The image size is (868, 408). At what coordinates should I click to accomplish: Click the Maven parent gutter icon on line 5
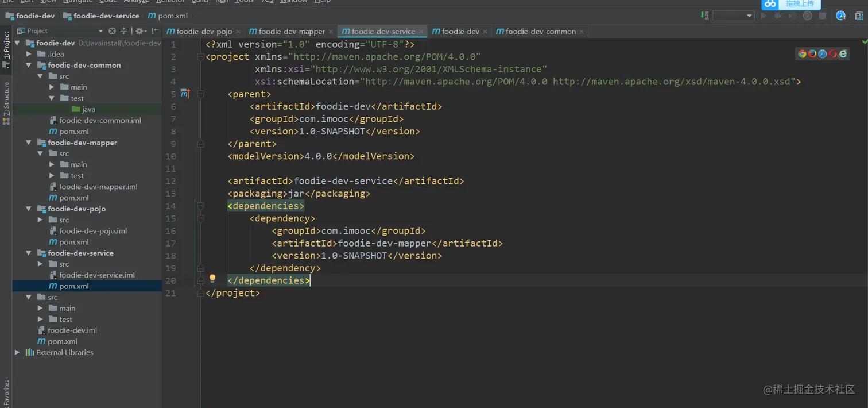tap(185, 93)
